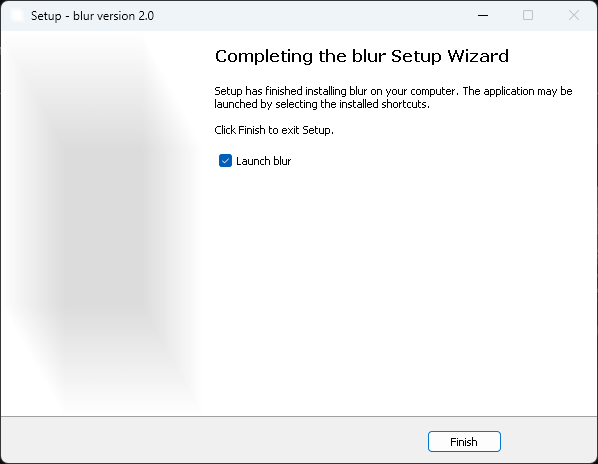Click the blurred wizard sidebar image
Image resolution: width=598 pixels, height=464 pixels.
[101, 223]
